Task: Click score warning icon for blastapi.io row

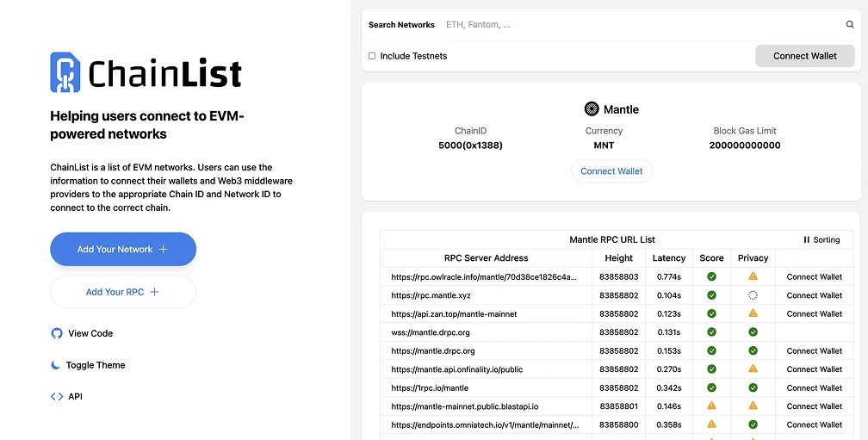Action: (711, 406)
